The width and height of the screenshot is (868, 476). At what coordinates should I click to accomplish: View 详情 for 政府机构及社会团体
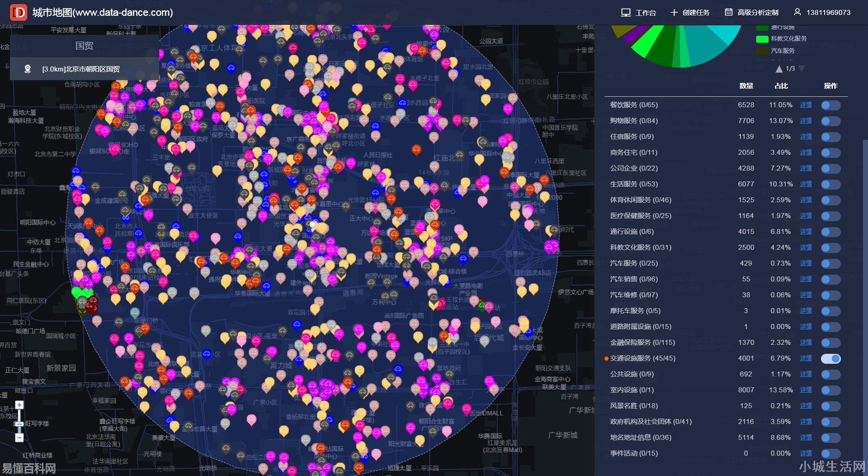coord(806,422)
